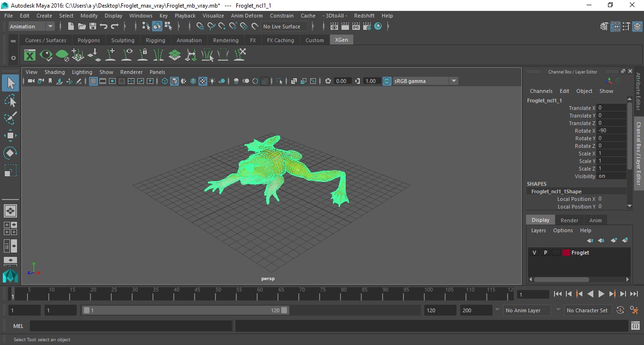
Task: Open the Script Editor icon
Action: (635, 326)
